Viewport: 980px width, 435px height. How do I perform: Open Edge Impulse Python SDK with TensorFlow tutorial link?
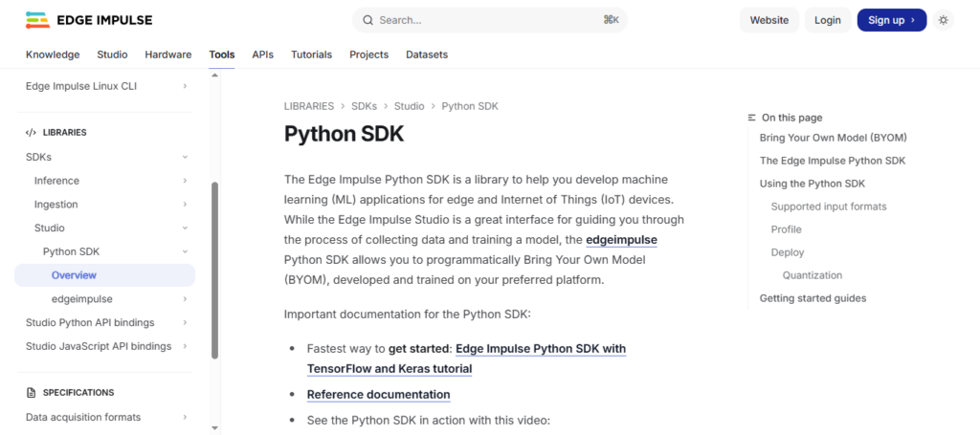(x=466, y=359)
